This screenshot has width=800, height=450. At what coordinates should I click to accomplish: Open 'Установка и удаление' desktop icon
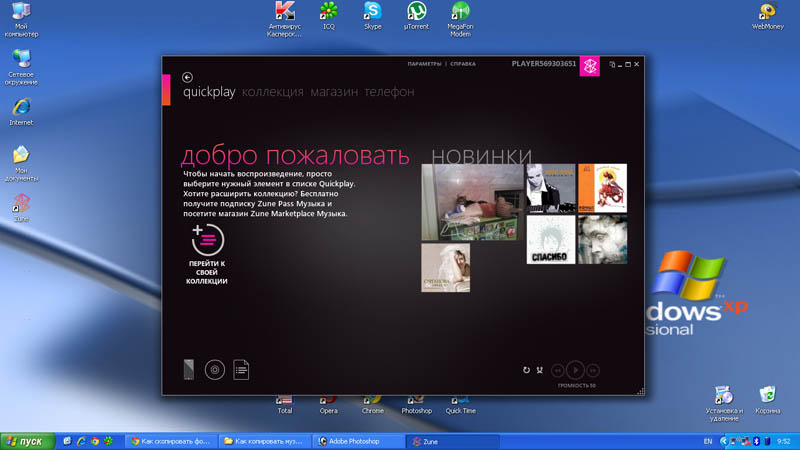(x=724, y=404)
